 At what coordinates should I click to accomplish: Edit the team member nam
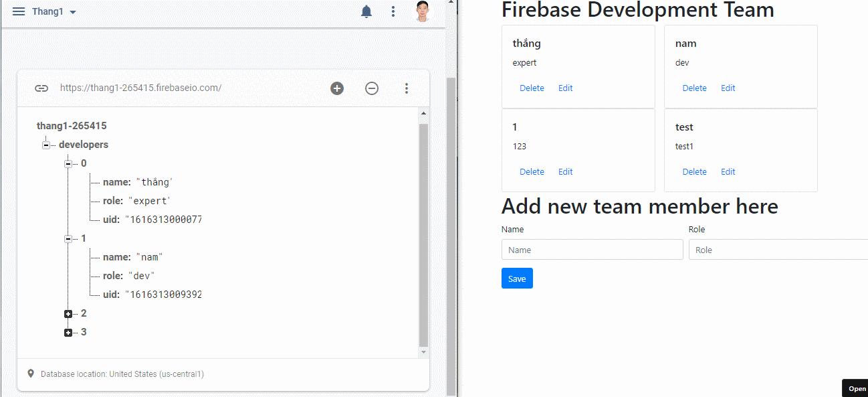click(728, 88)
